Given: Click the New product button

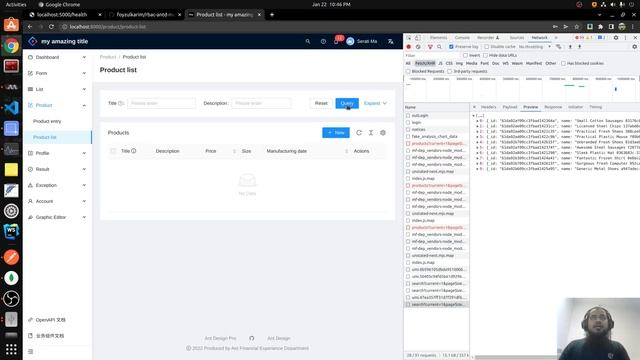Looking at the screenshot, I should click(x=336, y=133).
